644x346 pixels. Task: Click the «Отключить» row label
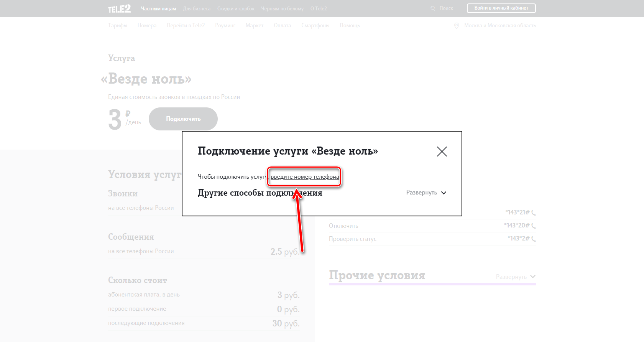pos(343,226)
